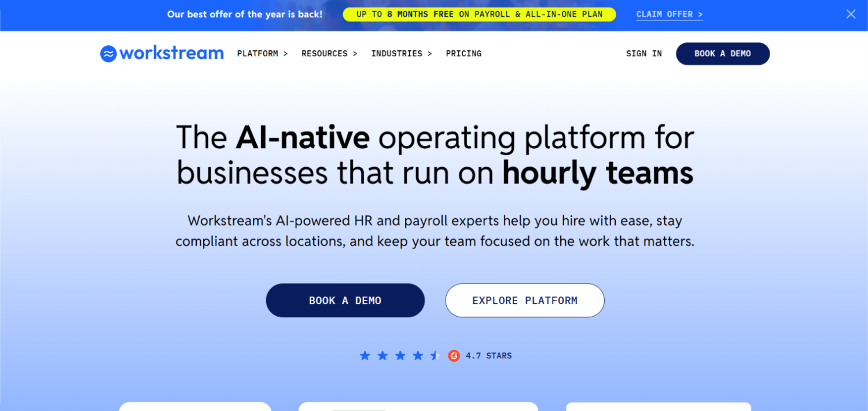Click the Claim Offer link

pos(670,14)
